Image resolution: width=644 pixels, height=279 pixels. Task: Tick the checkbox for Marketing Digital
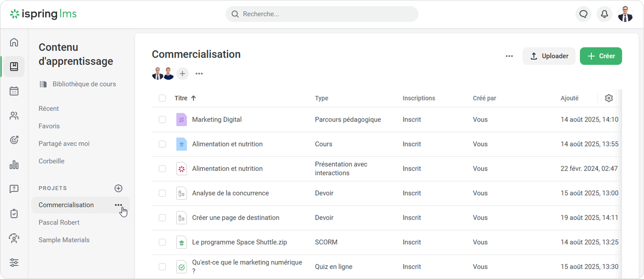coord(162,120)
